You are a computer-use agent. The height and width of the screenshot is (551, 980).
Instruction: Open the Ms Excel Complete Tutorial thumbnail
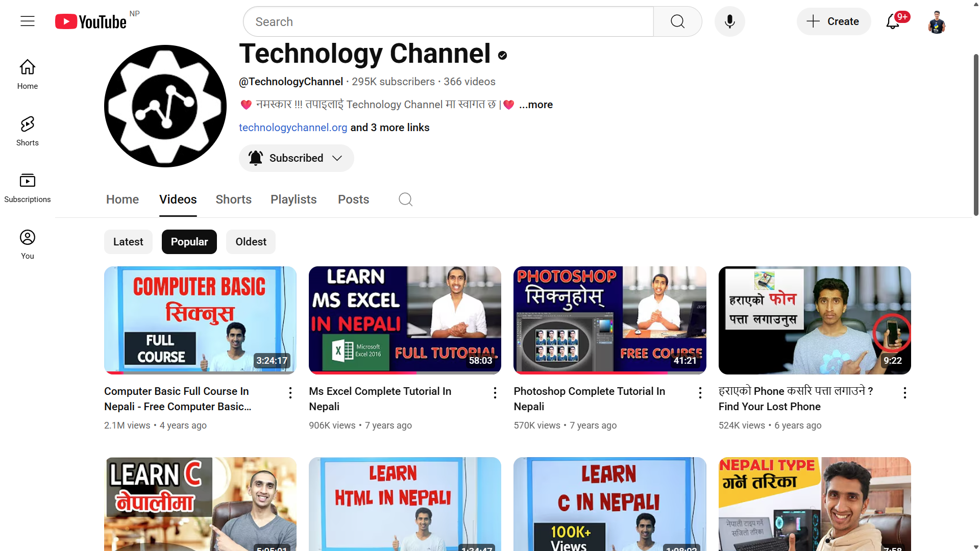coord(404,319)
